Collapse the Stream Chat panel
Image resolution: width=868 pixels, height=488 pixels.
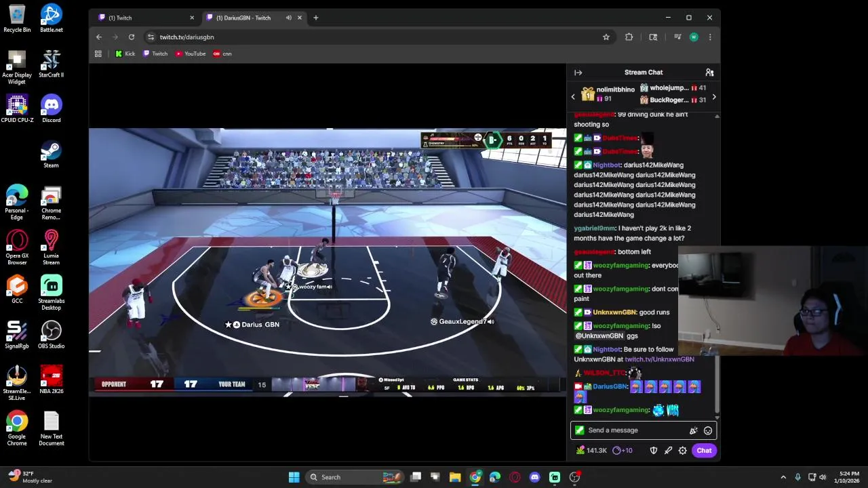(x=578, y=73)
